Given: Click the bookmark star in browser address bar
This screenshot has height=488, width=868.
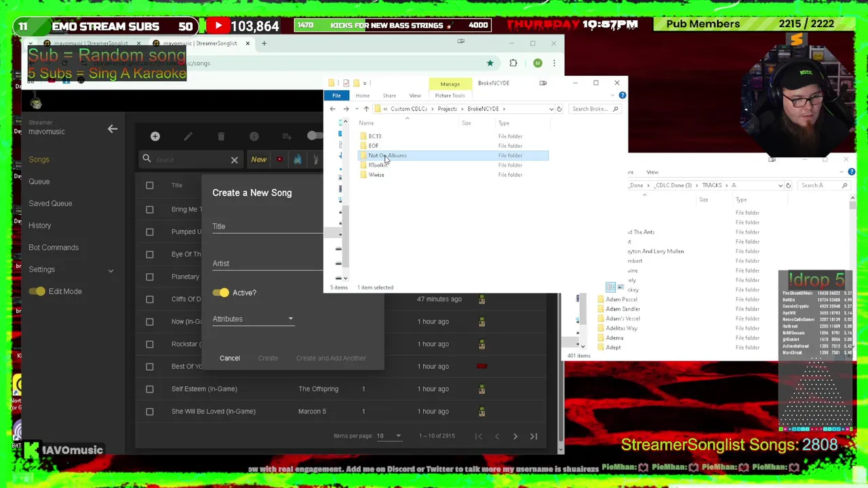Looking at the screenshot, I should pos(490,63).
